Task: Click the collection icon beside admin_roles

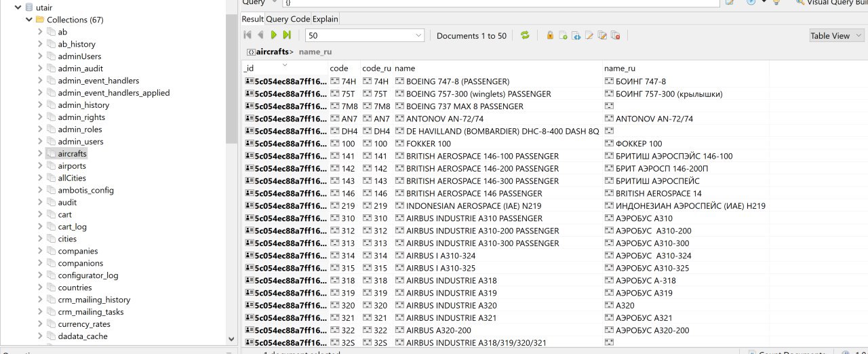Action: pos(52,130)
